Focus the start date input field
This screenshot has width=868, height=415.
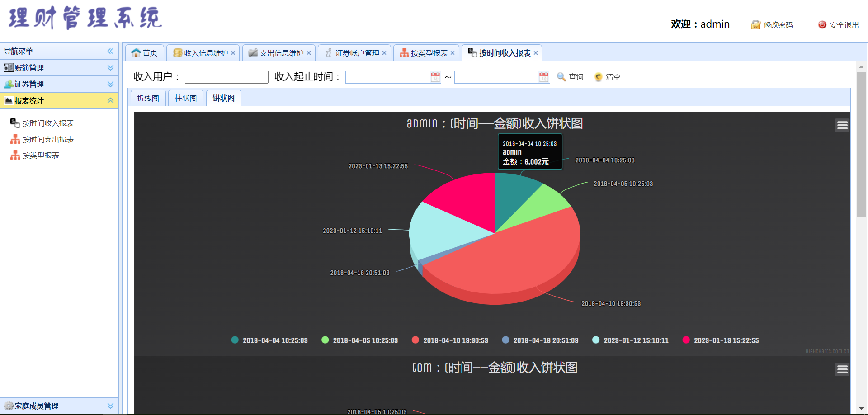(x=388, y=77)
